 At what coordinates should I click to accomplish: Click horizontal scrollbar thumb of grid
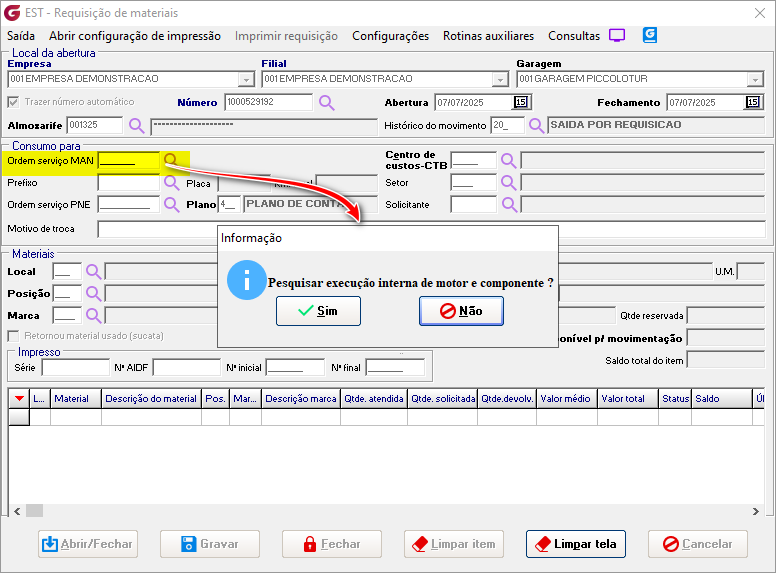34,511
